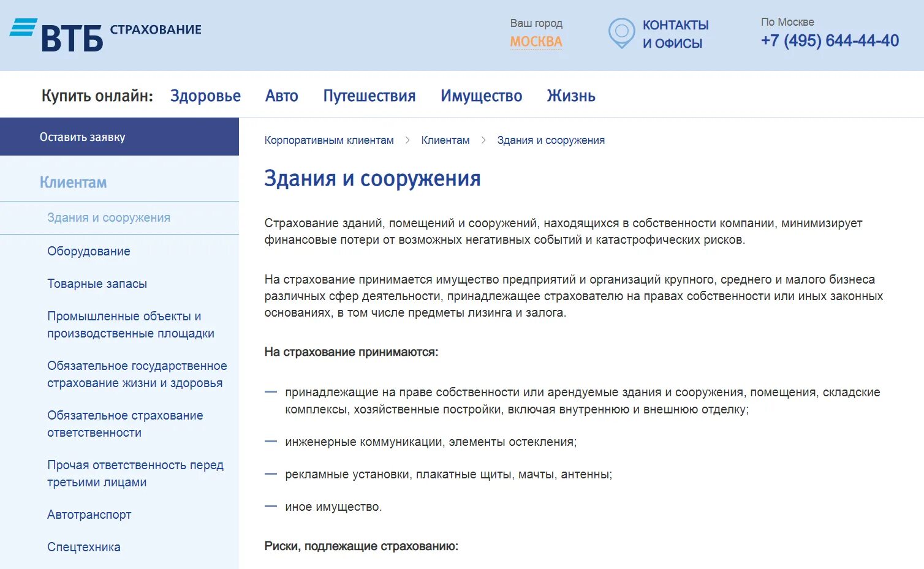This screenshot has width=924, height=569.
Task: Open Обязательное государственное страхование жизни и здоровья
Action: (137, 374)
